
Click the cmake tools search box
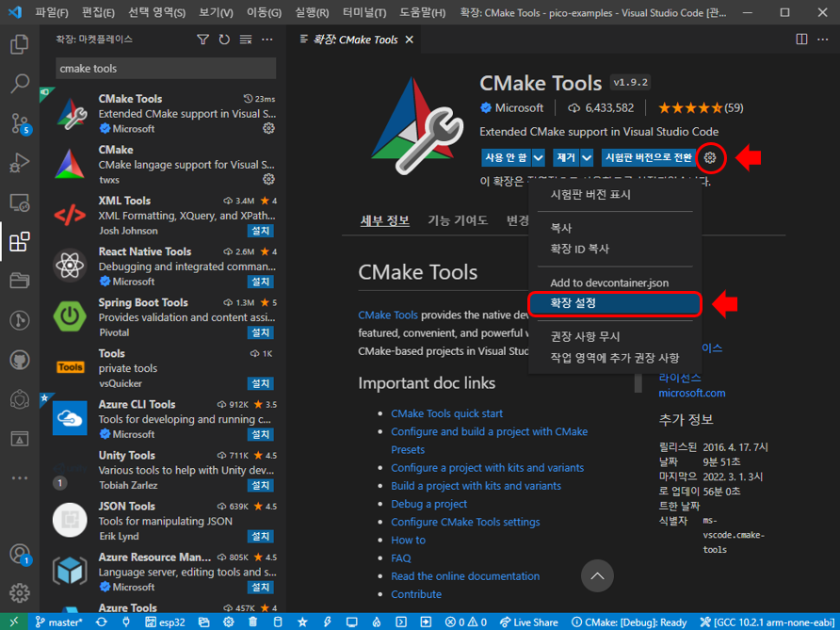[166, 69]
